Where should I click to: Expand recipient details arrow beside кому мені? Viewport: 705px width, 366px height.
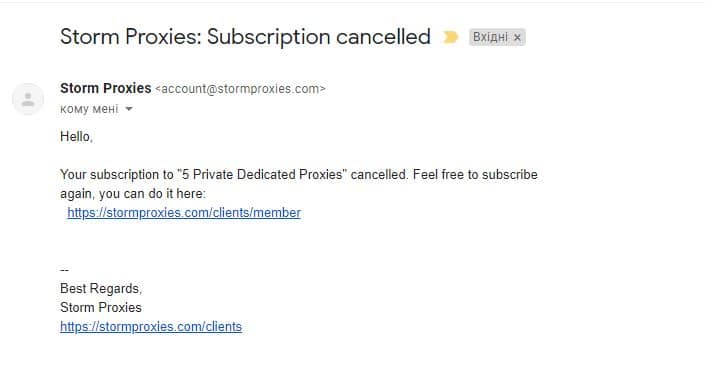click(129, 109)
